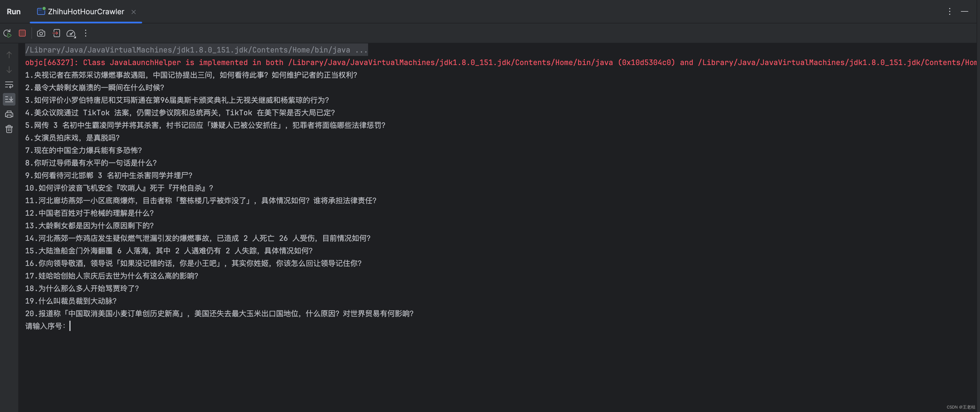Image resolution: width=980 pixels, height=412 pixels.
Task: Select line 6 女演员拍床戏
Action: click(72, 138)
